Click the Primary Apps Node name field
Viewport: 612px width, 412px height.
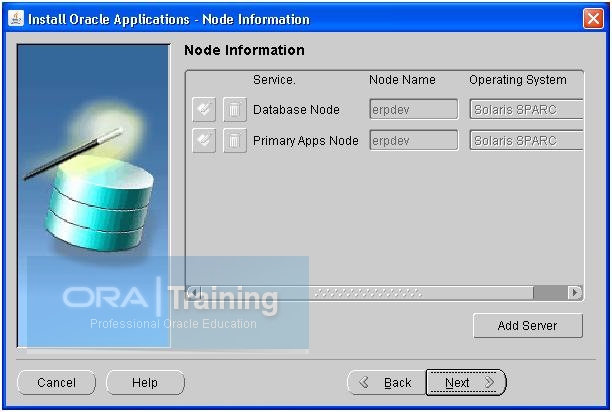tap(413, 140)
